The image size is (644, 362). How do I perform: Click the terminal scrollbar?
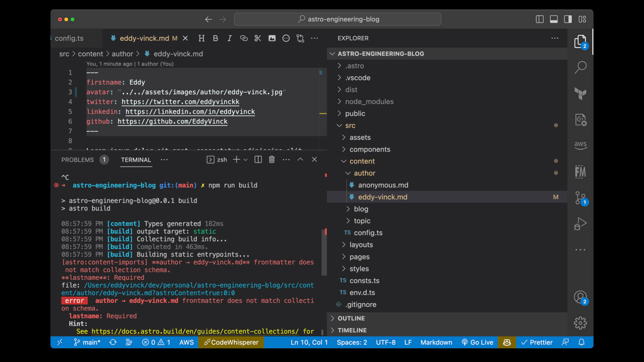click(324, 251)
